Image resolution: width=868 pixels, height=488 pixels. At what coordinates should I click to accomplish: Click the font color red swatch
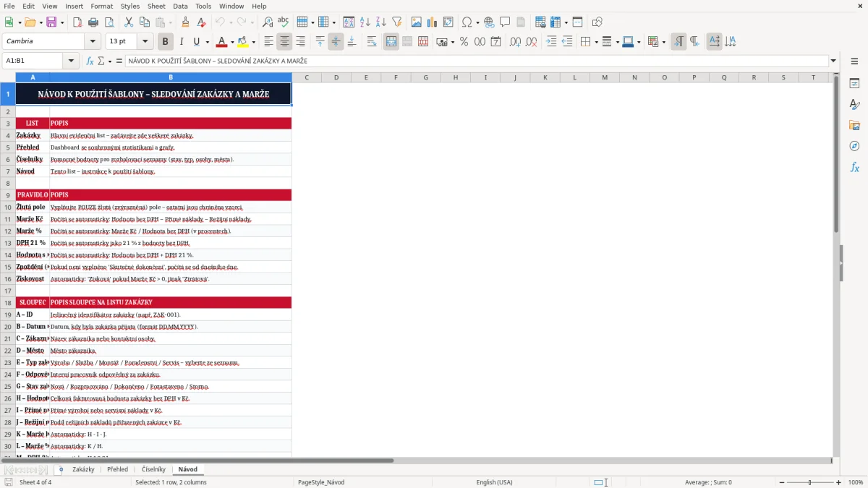click(221, 42)
